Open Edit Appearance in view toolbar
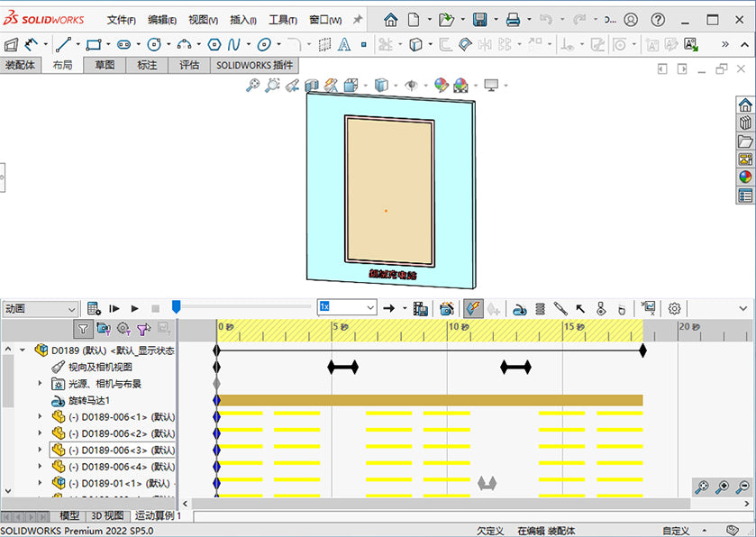 coord(442,86)
